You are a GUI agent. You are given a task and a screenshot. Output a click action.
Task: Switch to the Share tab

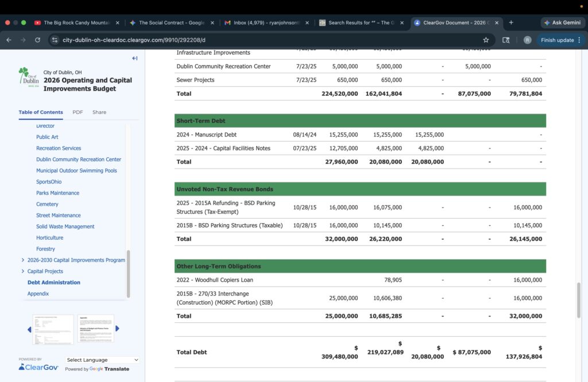tap(99, 112)
